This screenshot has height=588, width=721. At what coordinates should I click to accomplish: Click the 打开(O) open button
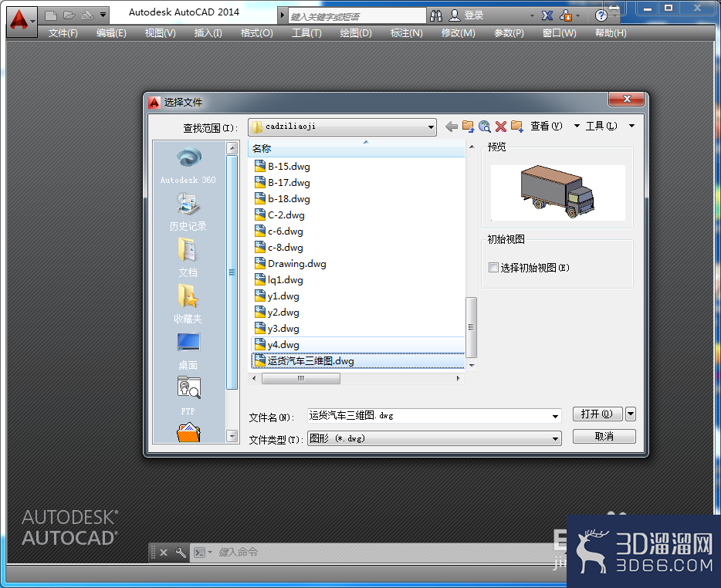[597, 414]
